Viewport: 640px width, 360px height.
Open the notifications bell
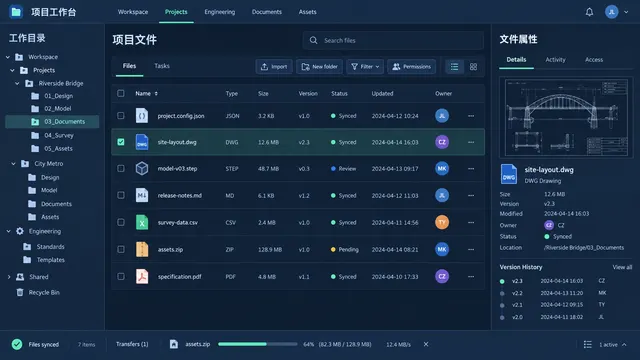pos(589,12)
